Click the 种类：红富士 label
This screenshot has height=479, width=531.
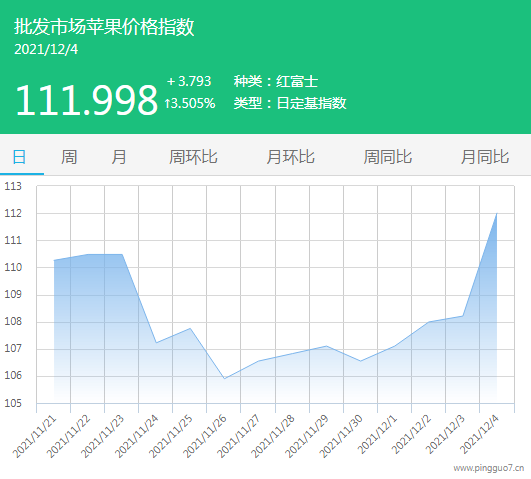pos(276,81)
